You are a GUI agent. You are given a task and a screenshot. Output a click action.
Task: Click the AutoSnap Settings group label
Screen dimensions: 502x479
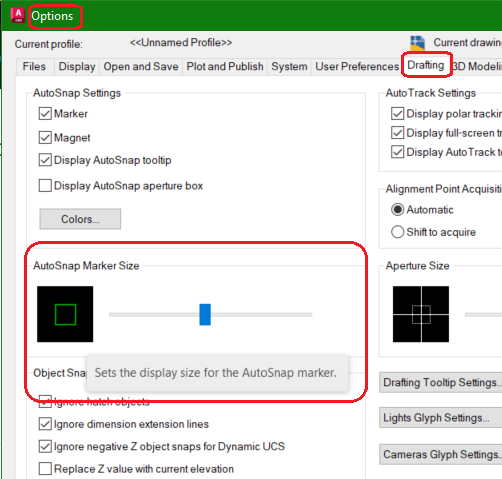click(77, 93)
